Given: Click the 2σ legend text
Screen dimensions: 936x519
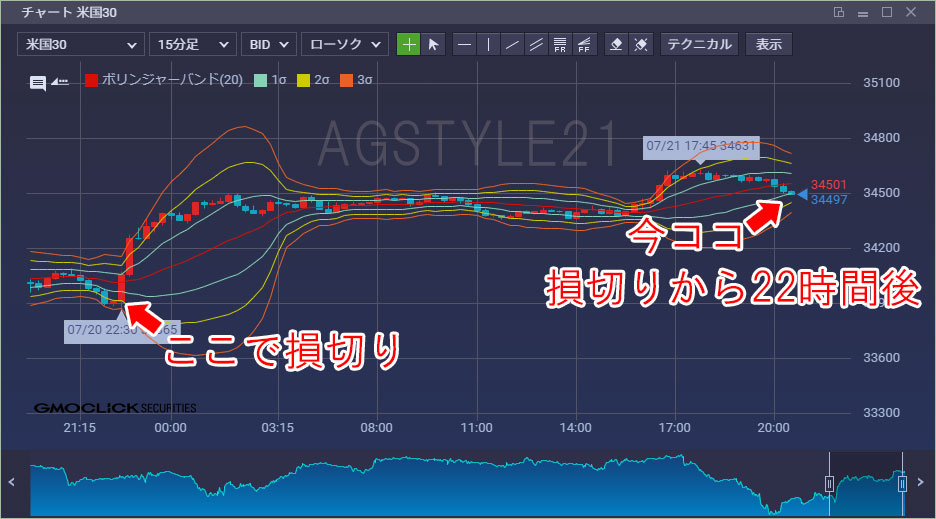Looking at the screenshot, I should 322,80.
